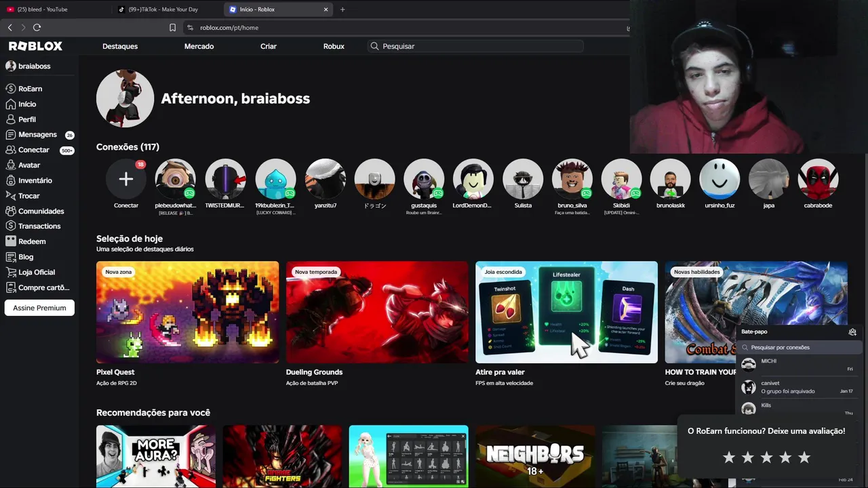Open a new browser tab
This screenshot has height=488, width=868.
click(342, 9)
